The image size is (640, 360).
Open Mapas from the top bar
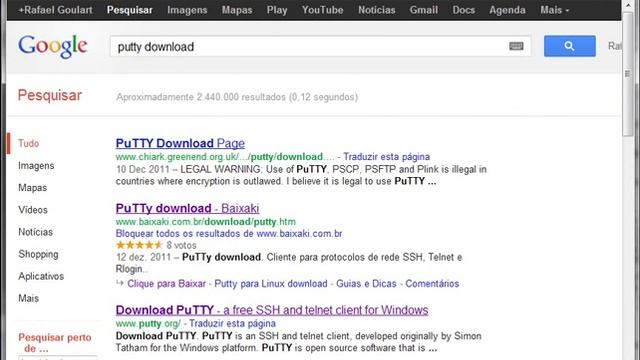pos(237,10)
